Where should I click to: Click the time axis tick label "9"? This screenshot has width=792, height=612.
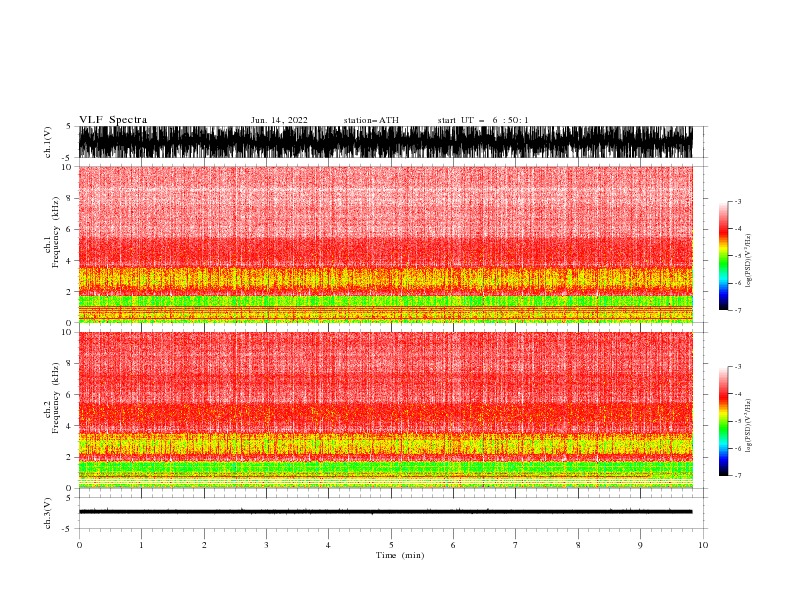[640, 545]
